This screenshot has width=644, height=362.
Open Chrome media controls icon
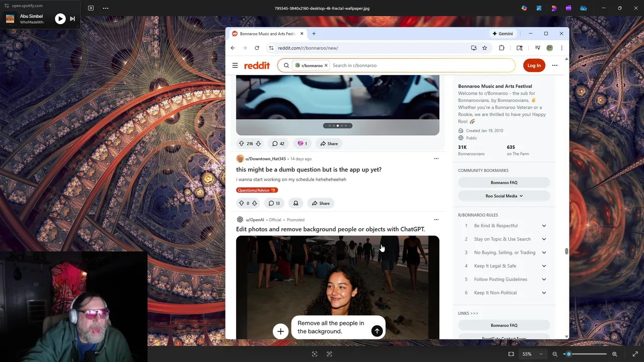[x=538, y=48]
